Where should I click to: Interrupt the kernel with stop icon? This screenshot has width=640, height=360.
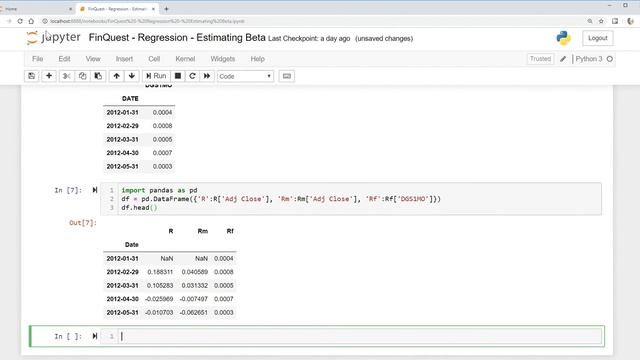(x=178, y=76)
